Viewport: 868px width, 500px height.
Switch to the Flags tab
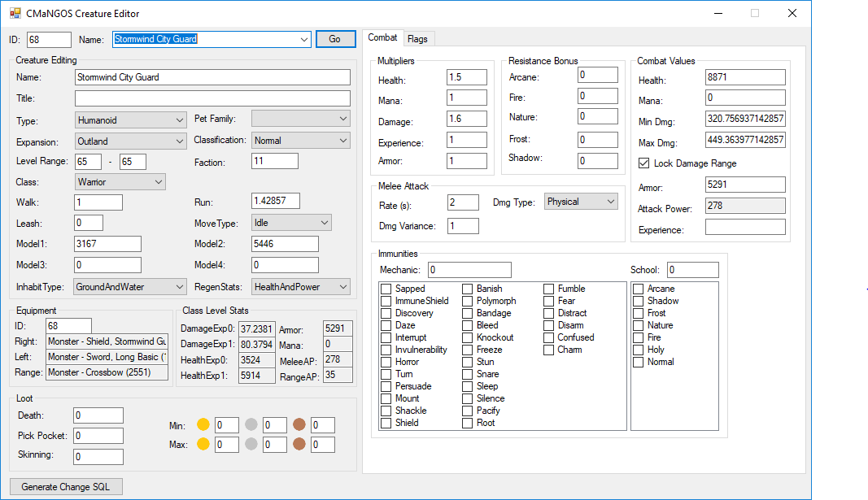[417, 39]
